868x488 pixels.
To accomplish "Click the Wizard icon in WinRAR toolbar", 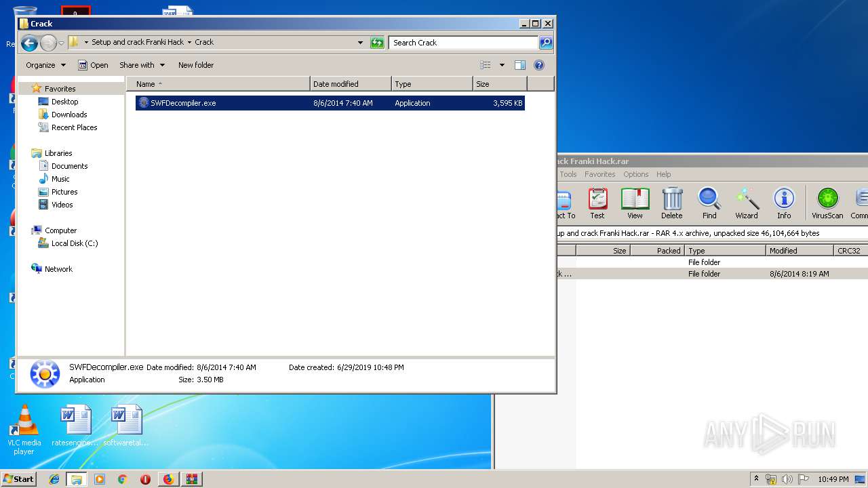I will tap(747, 204).
